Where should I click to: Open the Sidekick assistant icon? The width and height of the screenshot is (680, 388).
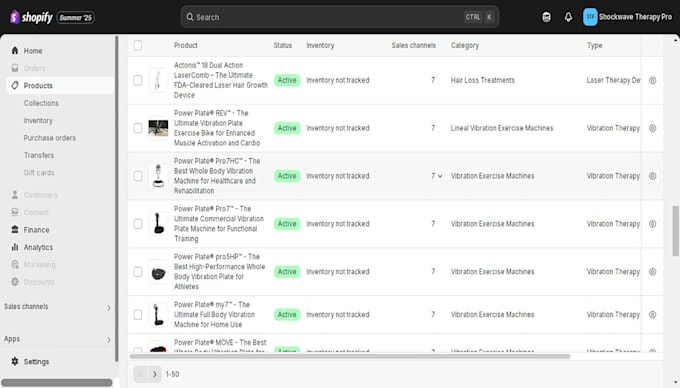pos(546,17)
